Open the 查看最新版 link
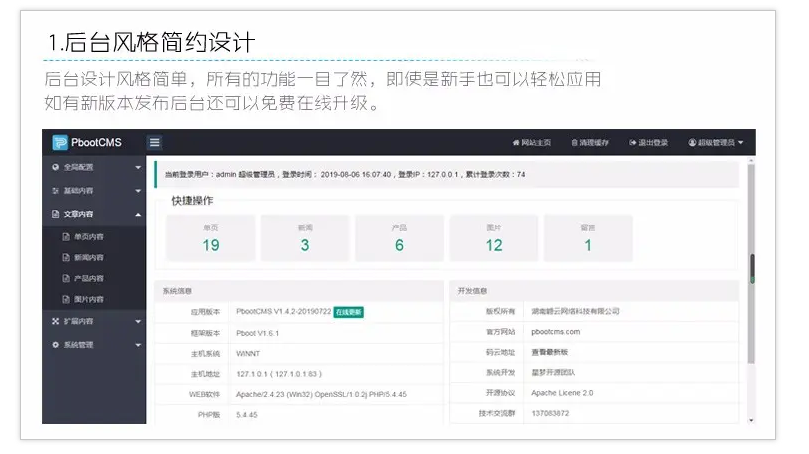This screenshot has width=809, height=454. point(549,352)
